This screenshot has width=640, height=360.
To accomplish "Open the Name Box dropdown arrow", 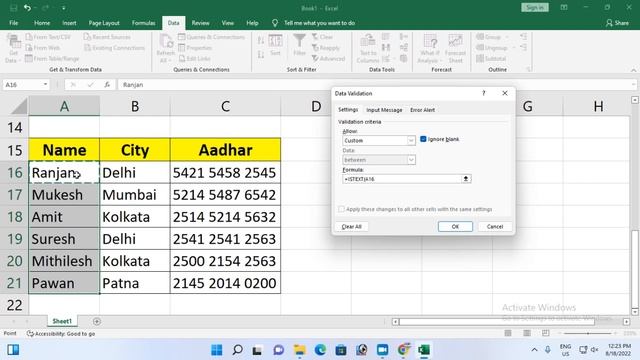I will [x=45, y=84].
